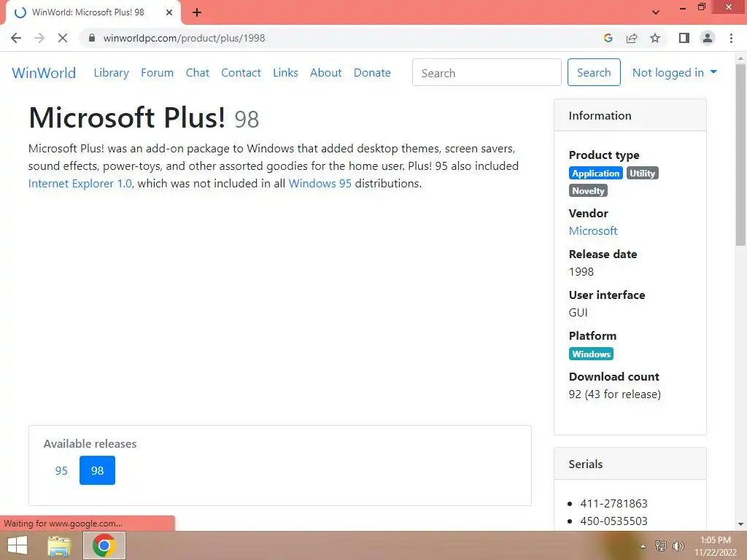Open the Library menu item
The image size is (747, 560).
coord(111,73)
